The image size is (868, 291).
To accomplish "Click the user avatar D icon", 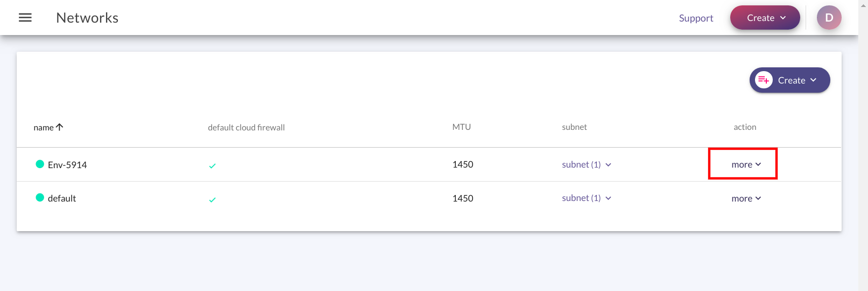I will (x=829, y=18).
